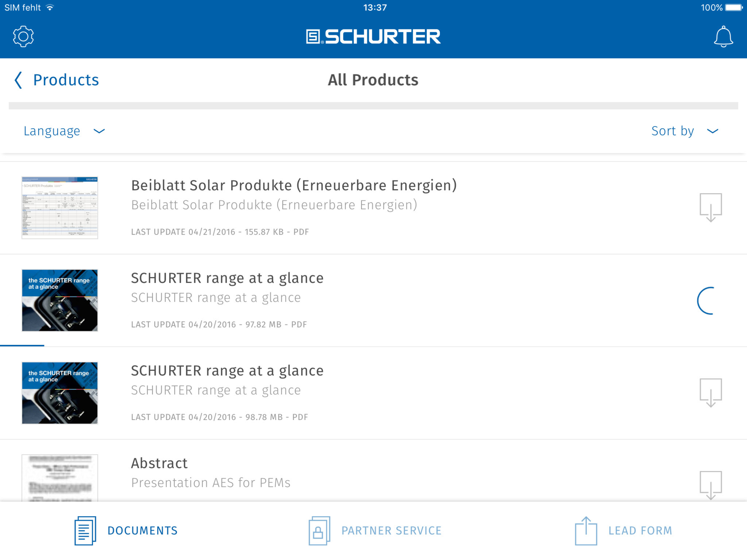Tap the Partner Service lock icon
This screenshot has height=560, width=747.
coord(319,530)
